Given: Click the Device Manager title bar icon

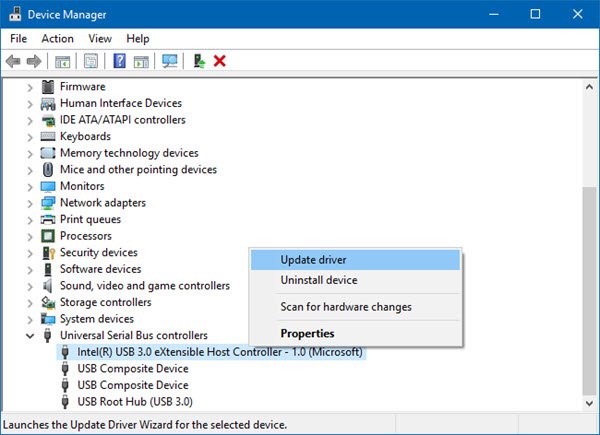Looking at the screenshot, I should click(x=15, y=14).
